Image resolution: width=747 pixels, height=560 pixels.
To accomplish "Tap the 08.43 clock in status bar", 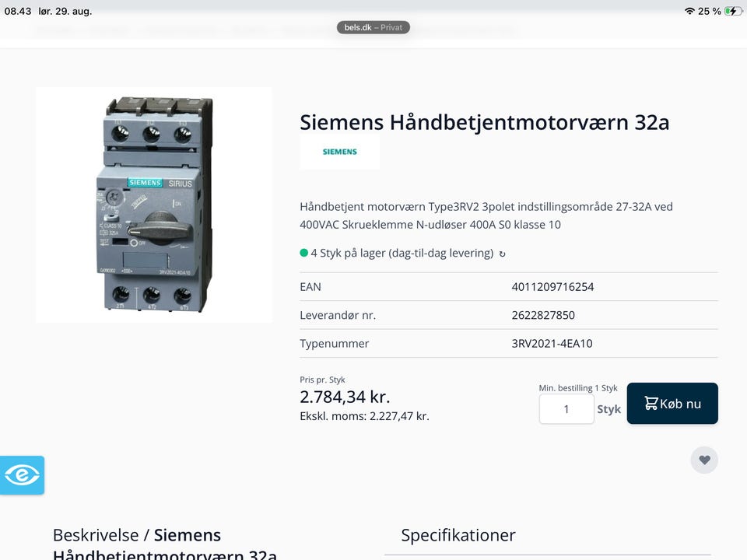I will click(x=18, y=11).
